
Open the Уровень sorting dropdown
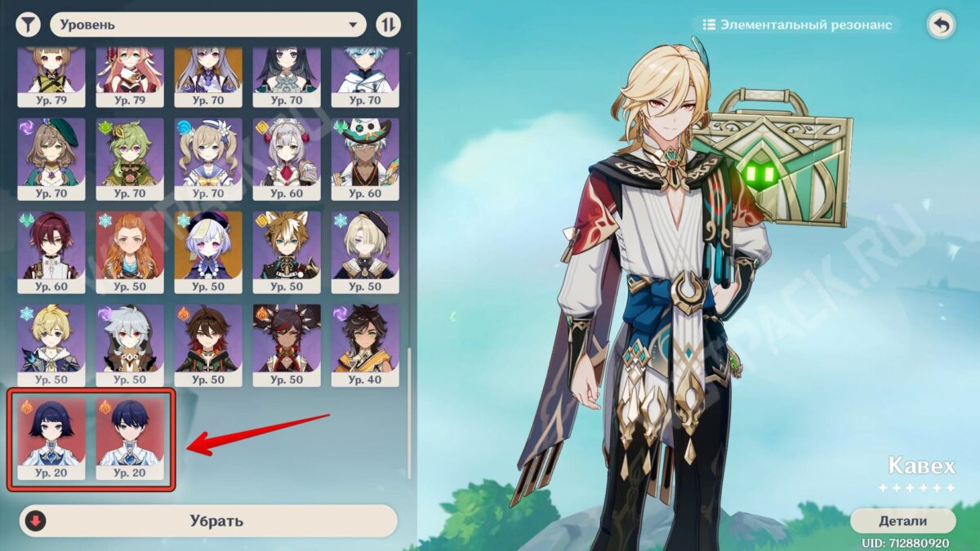click(x=208, y=24)
